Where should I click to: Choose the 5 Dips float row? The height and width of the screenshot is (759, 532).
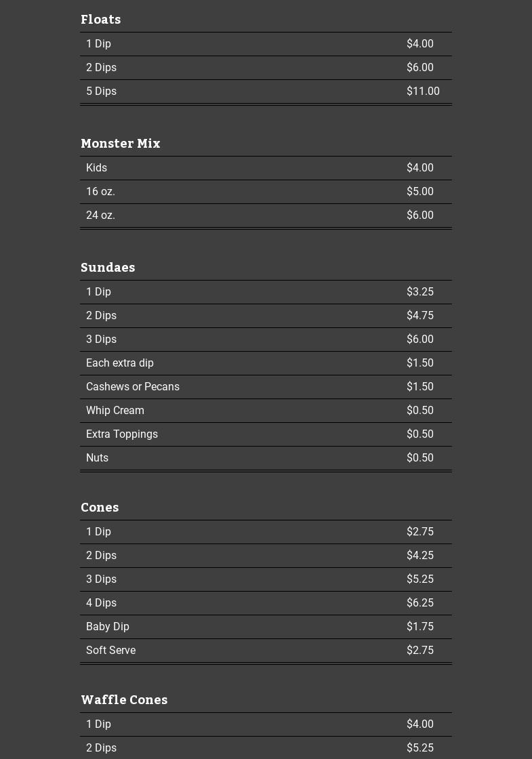pos(266,91)
